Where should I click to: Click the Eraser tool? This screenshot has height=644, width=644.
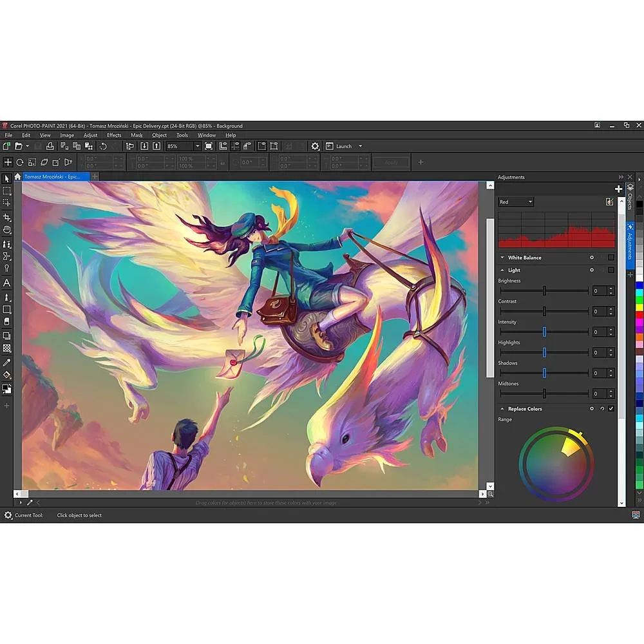click(x=7, y=321)
